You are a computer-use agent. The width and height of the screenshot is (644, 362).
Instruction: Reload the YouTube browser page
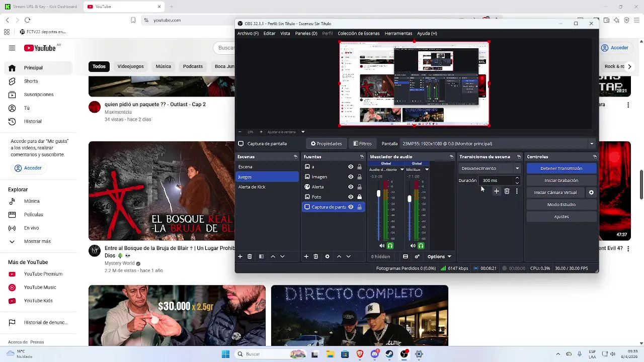coord(27,20)
